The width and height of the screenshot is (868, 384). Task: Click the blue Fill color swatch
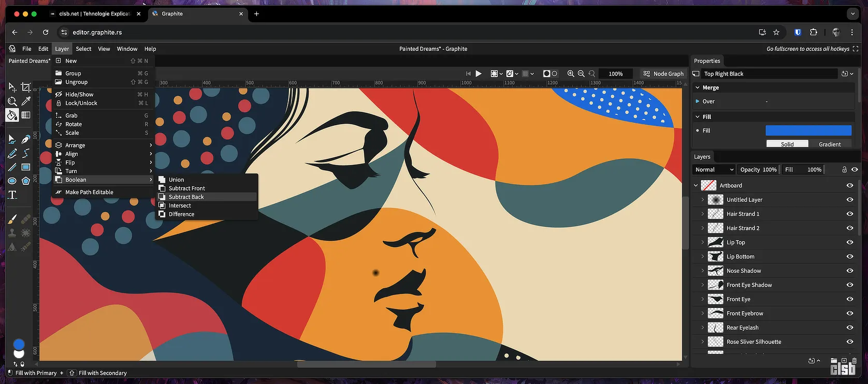(x=808, y=130)
